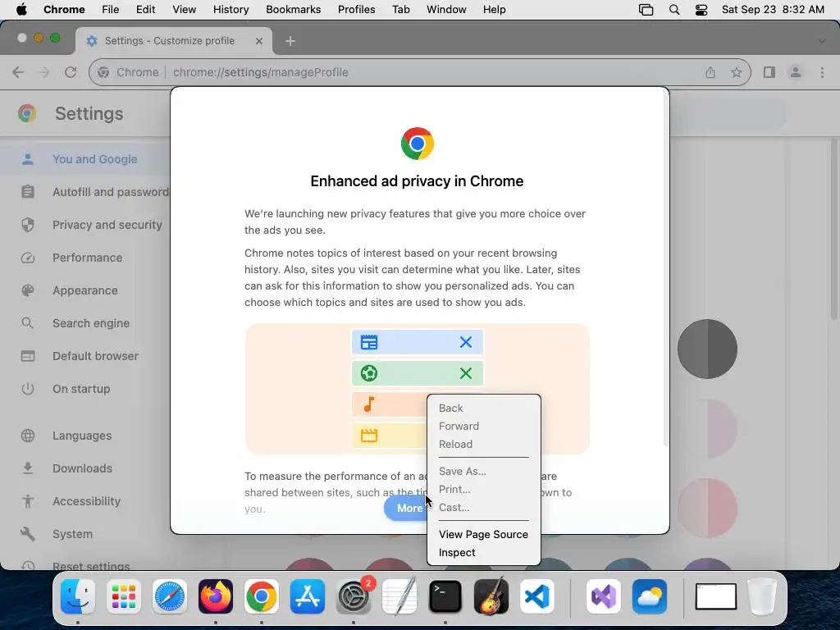
Task: Open the side panel icon
Action: point(769,72)
